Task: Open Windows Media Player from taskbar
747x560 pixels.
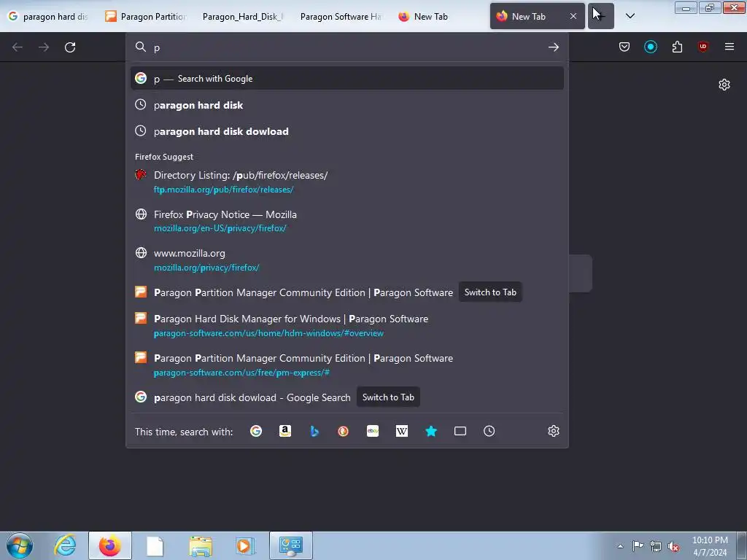Action: coord(245,545)
